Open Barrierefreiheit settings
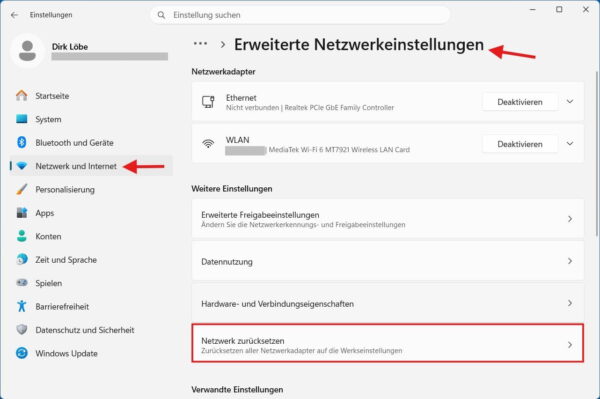Screen dimensions: 600x399 click(x=91, y=306)
